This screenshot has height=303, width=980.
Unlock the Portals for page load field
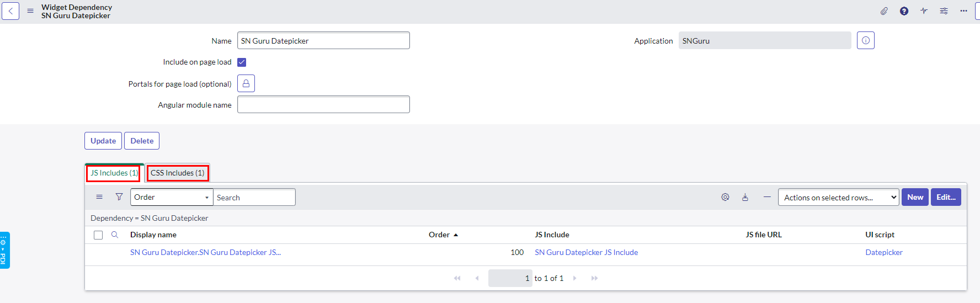[246, 83]
